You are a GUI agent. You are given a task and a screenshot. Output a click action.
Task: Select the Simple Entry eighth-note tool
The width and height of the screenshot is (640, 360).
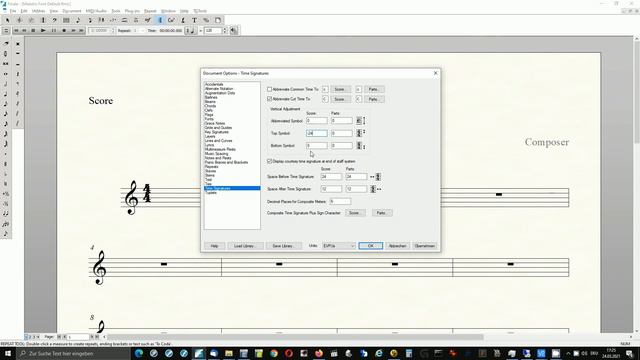pos(78,20)
